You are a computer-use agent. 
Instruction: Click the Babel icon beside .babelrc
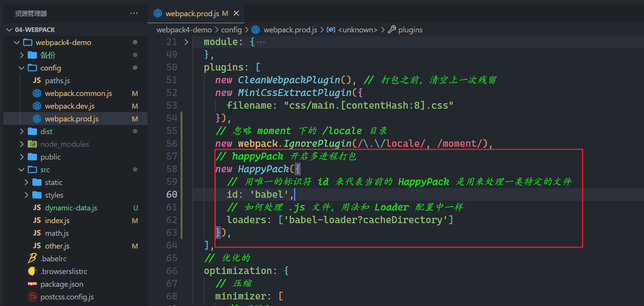pos(32,258)
